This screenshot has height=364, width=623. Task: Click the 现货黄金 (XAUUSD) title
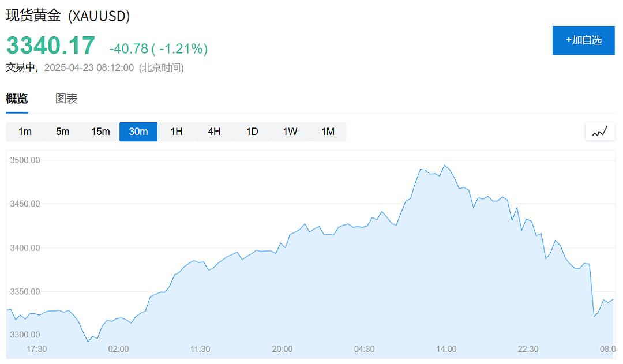pos(68,16)
